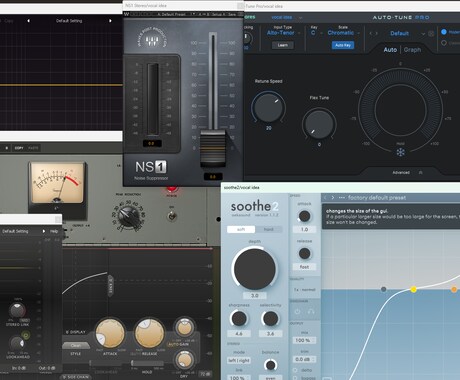460x380 pixels.
Task: Click the Clean style button in compressor
Action: [x=76, y=346]
